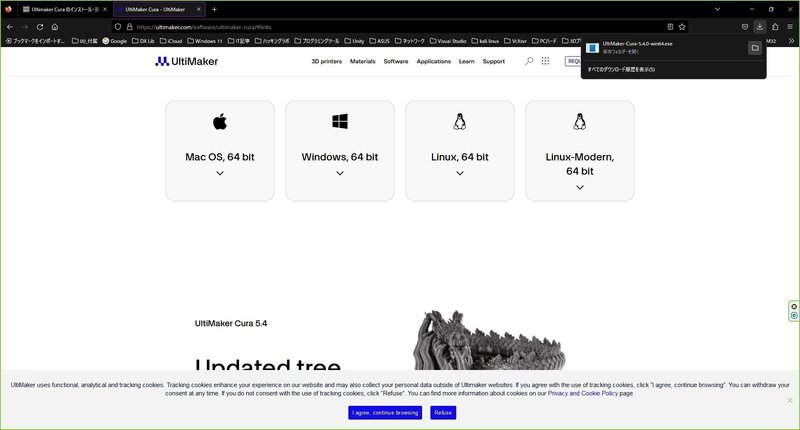Open the Windows 11 bookmarks folder
Viewport: 800px width, 430px height.
(x=205, y=41)
